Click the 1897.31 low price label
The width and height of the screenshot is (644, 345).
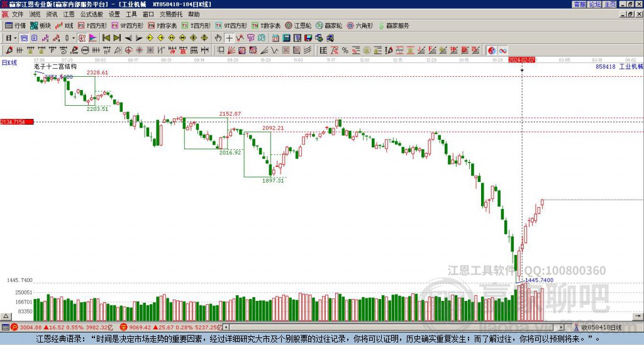273,181
